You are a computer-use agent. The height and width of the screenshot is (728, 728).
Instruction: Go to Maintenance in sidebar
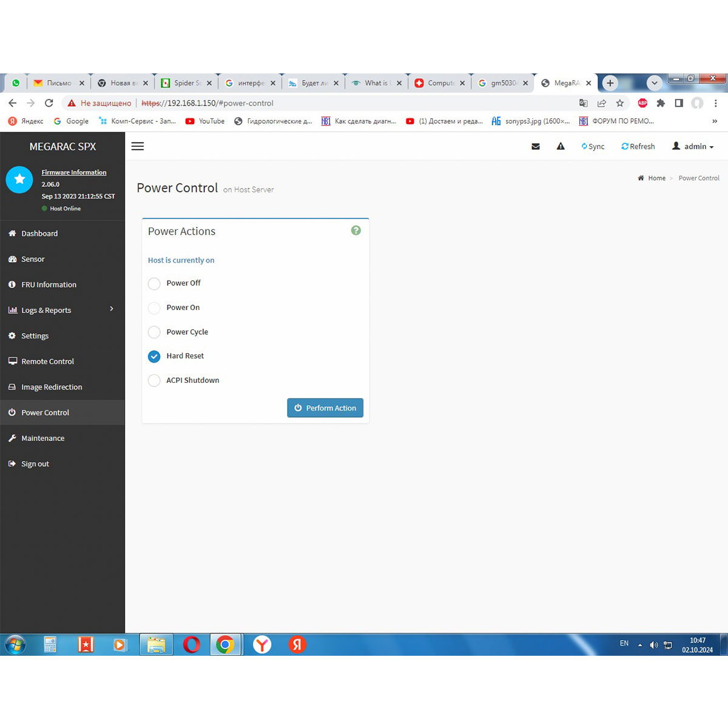coord(42,438)
